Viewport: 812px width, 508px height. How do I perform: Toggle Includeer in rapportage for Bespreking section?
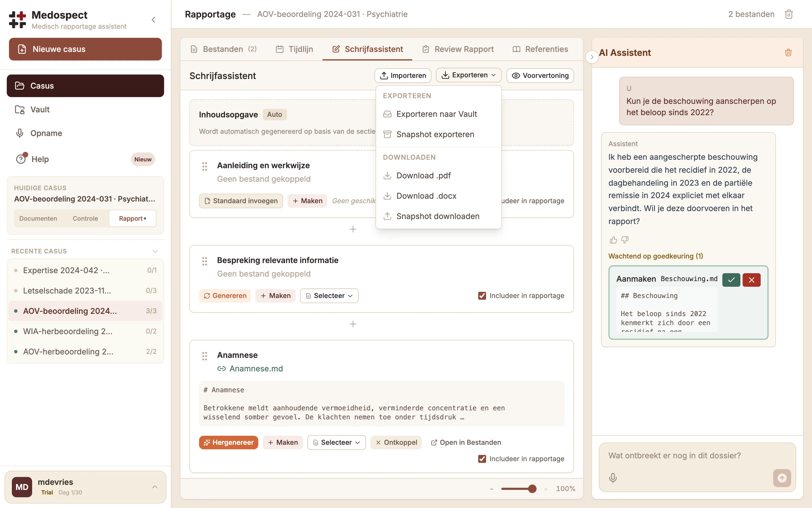(482, 296)
